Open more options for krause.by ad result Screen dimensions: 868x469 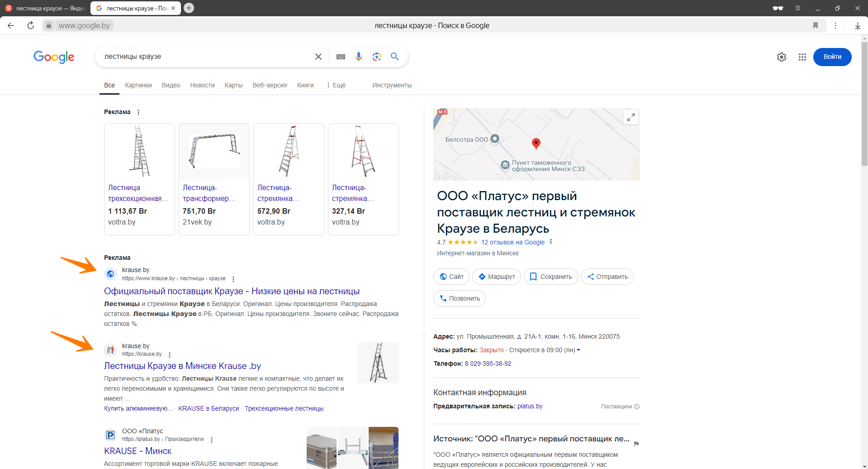[x=233, y=279]
